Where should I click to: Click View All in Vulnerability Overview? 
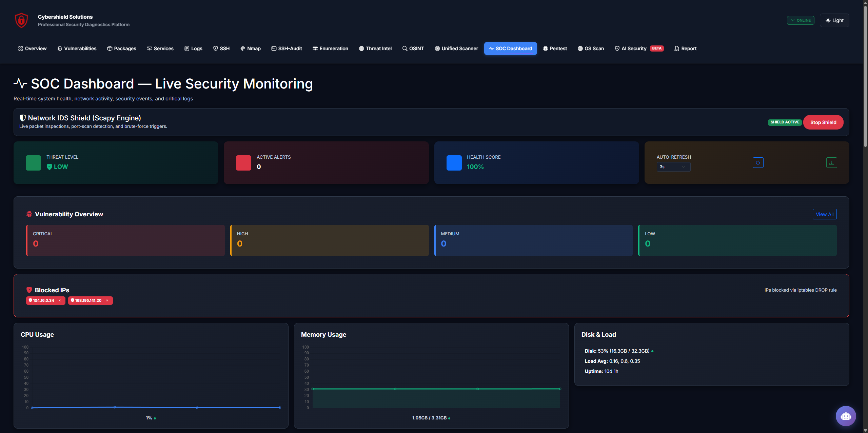(825, 214)
